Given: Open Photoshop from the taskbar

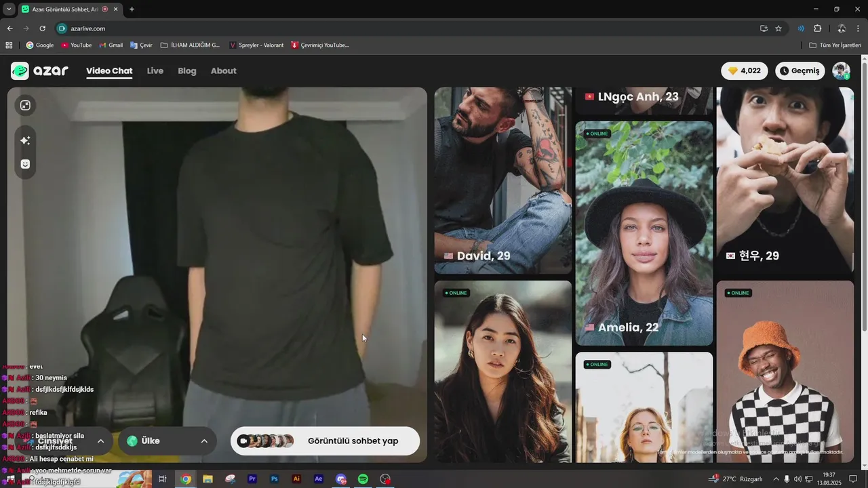Looking at the screenshot, I should 275,479.
